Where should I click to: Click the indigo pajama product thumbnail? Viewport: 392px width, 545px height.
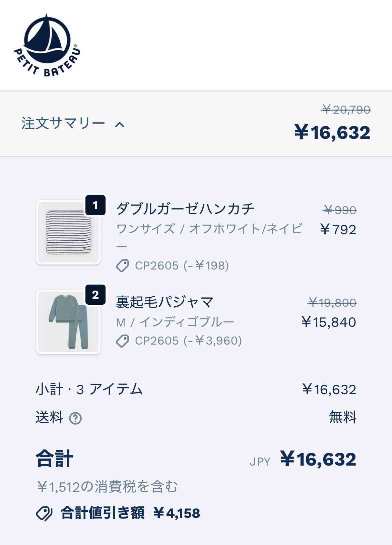(x=68, y=322)
